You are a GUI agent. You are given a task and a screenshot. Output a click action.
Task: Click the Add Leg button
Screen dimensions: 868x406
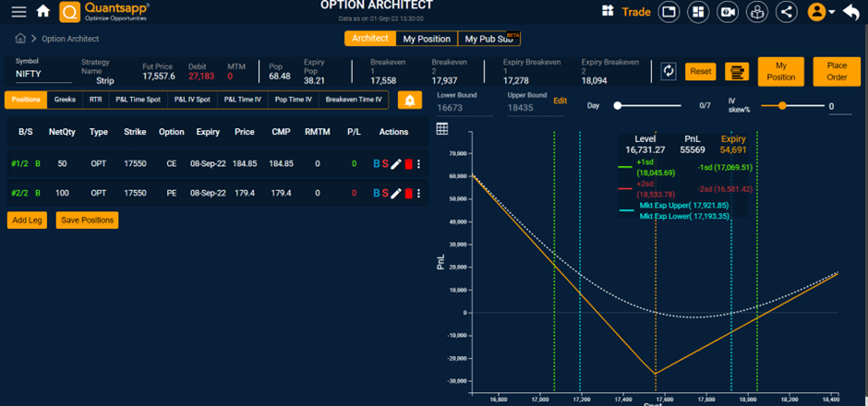[27, 221]
